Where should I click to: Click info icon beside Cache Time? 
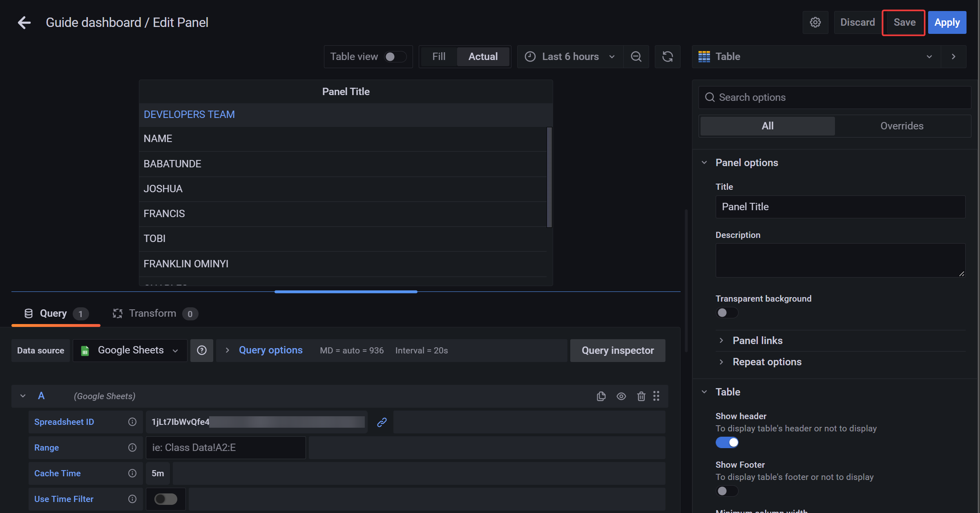tap(132, 473)
